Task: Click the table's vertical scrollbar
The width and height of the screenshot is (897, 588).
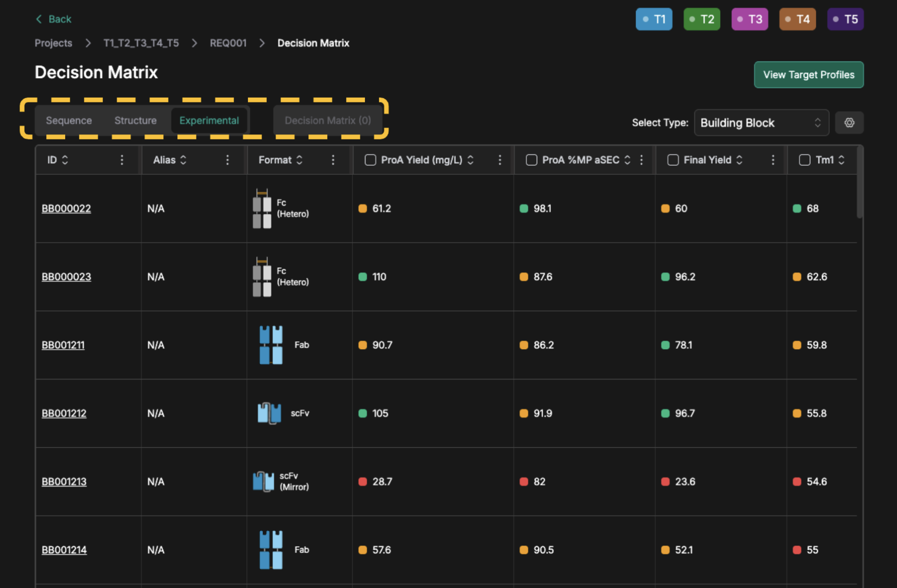Action: point(860,184)
